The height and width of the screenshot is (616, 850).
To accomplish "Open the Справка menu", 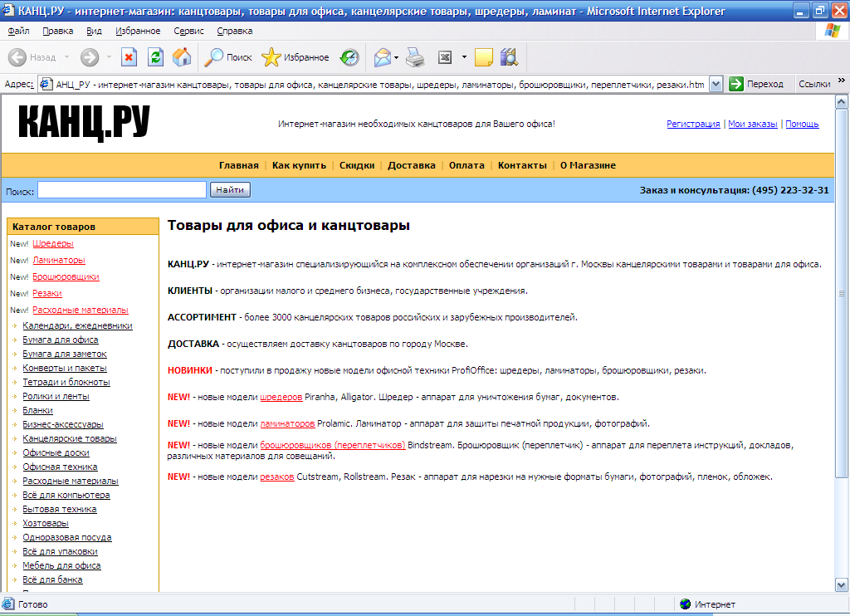I will click(235, 31).
